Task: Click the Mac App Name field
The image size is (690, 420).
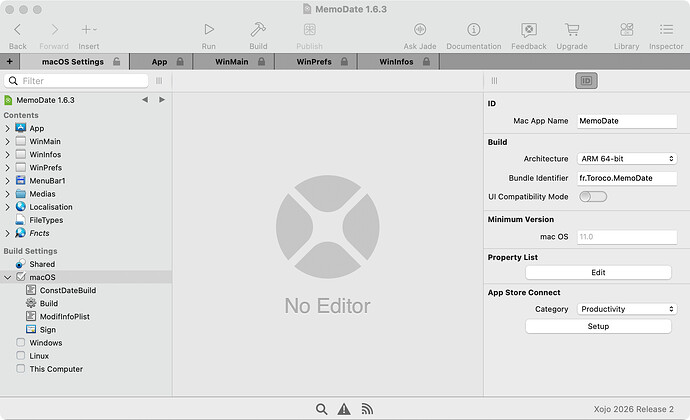Action: 627,121
